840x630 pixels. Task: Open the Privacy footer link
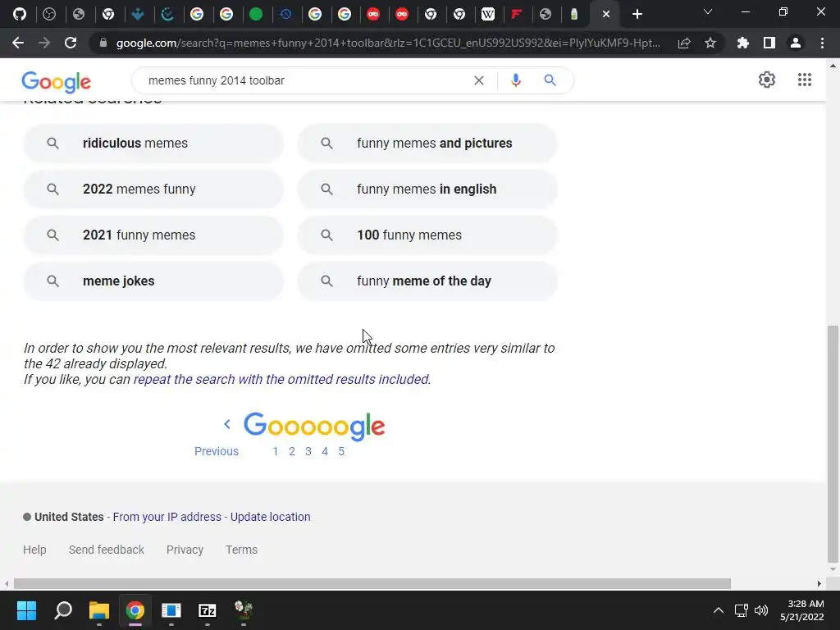click(x=185, y=550)
